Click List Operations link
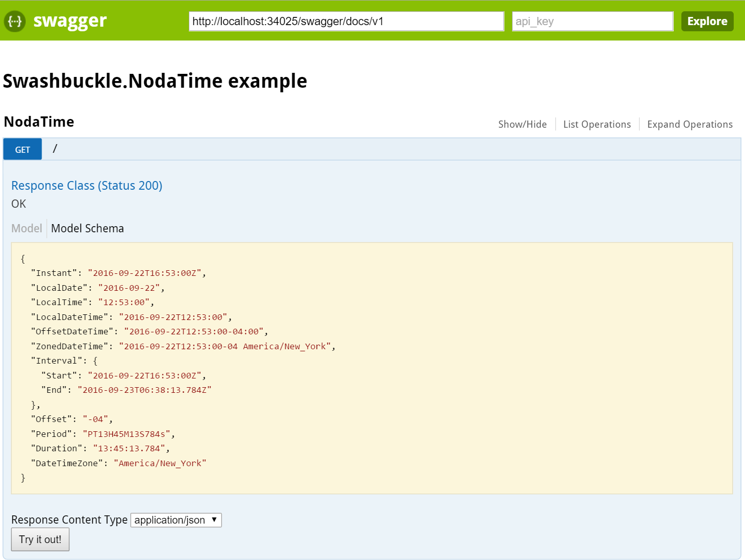745x560 pixels. [x=597, y=124]
